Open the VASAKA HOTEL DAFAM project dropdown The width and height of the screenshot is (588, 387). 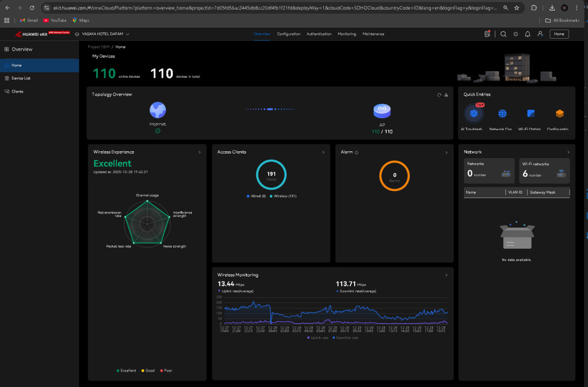pos(102,34)
